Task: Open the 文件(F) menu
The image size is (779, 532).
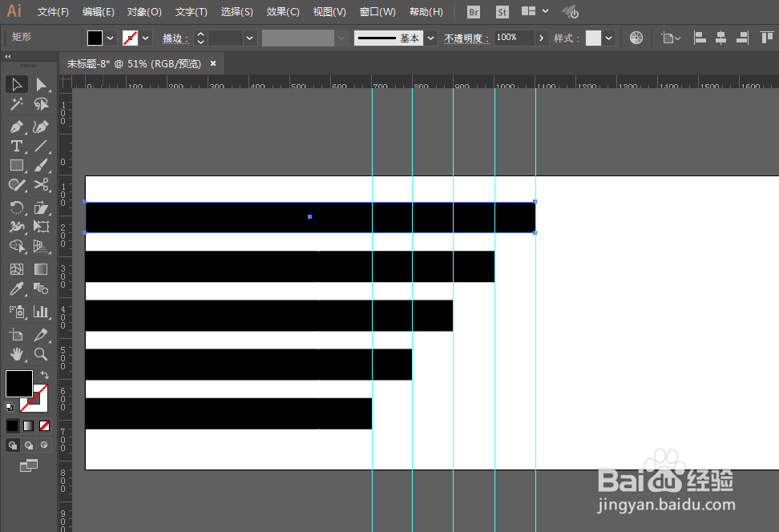Action: pos(53,12)
